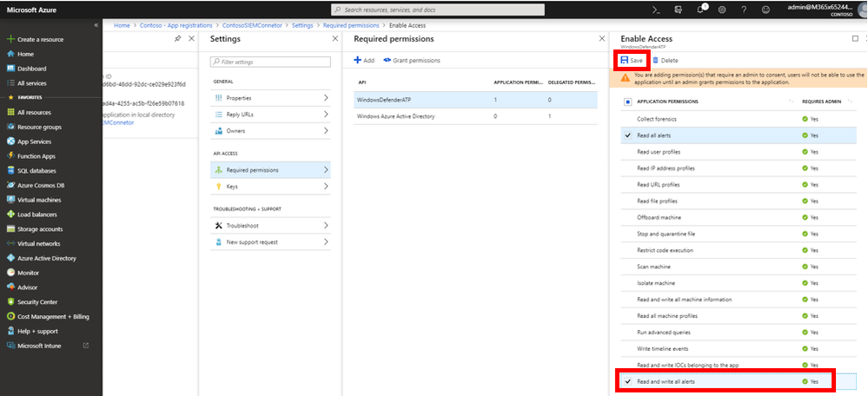Expand Properties settings chevron
The image size is (868, 396).
point(326,98)
